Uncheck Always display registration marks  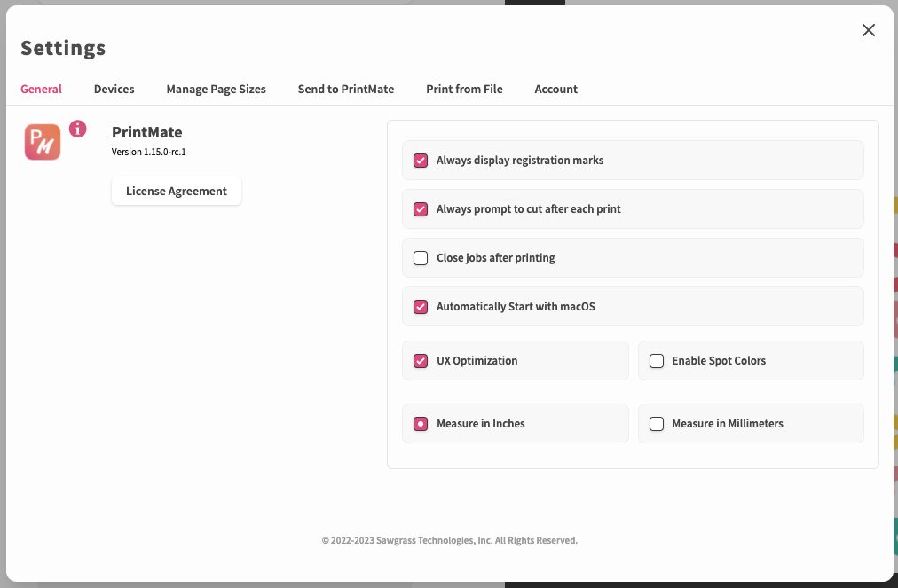pyautogui.click(x=421, y=161)
